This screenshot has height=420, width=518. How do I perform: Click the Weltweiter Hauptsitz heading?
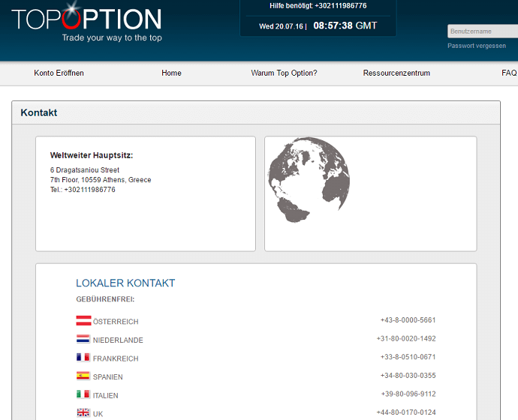[92, 155]
